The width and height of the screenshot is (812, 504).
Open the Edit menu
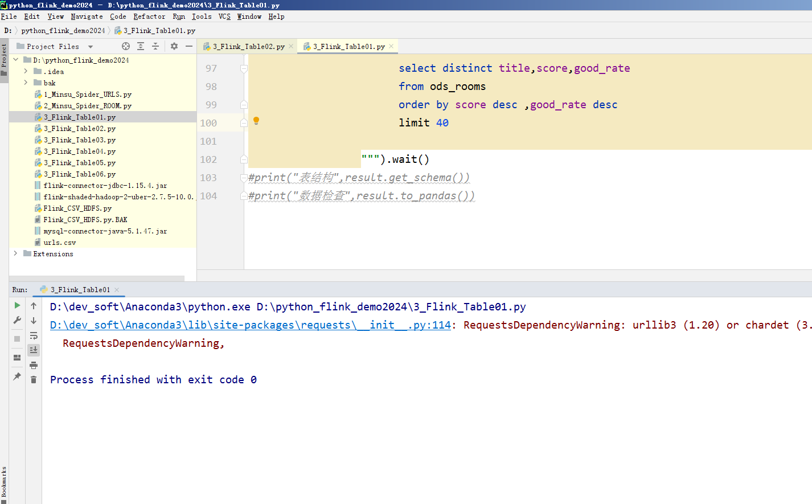[x=32, y=17]
